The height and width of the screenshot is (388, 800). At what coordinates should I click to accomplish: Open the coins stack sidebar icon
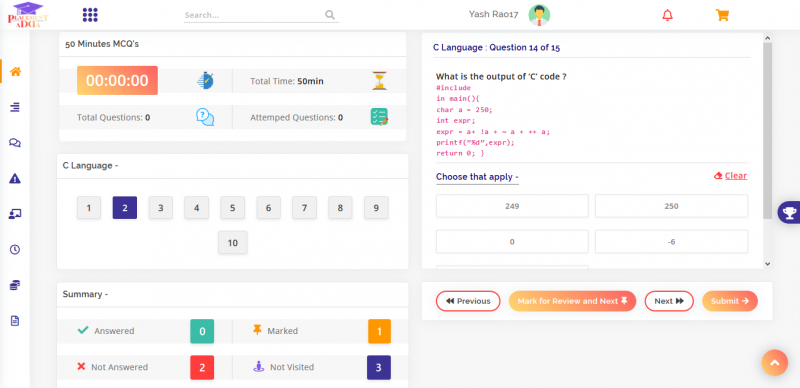pyautogui.click(x=15, y=285)
